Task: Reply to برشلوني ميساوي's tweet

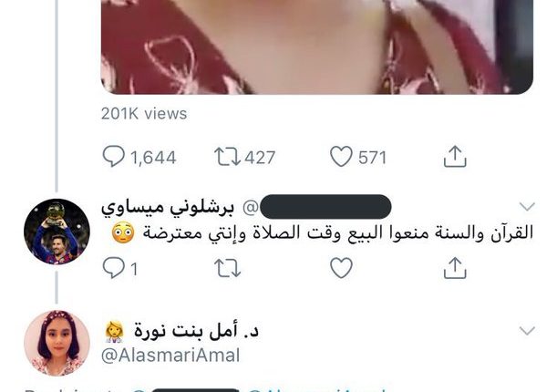Action: click(114, 267)
